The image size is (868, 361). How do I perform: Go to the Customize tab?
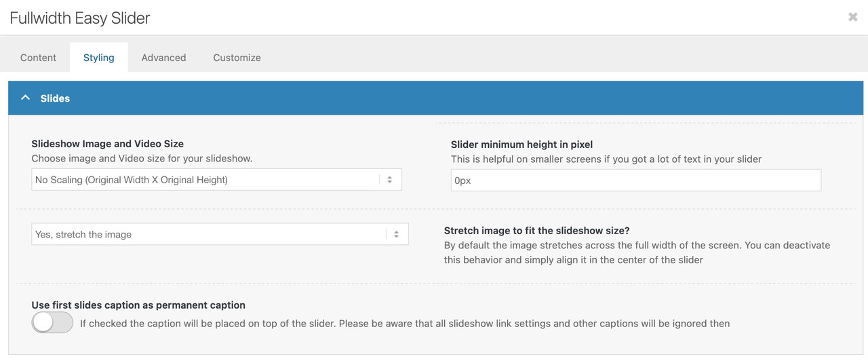pyautogui.click(x=237, y=58)
